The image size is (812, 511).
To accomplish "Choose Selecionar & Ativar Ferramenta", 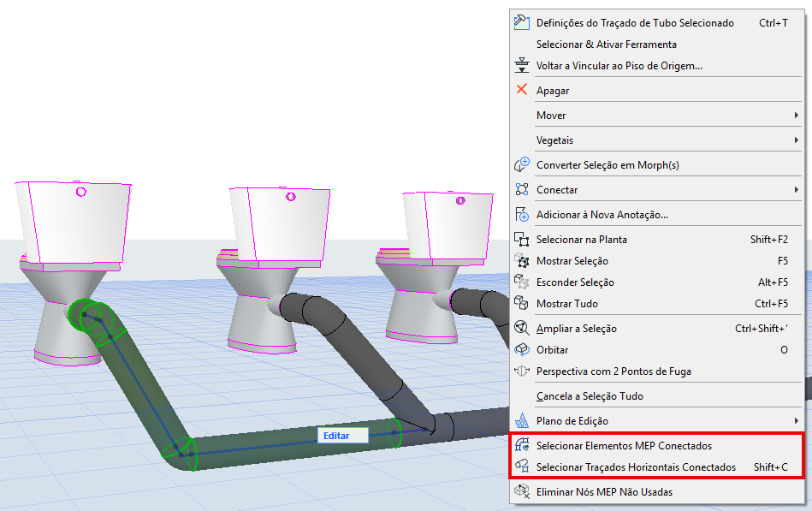I will click(x=656, y=44).
